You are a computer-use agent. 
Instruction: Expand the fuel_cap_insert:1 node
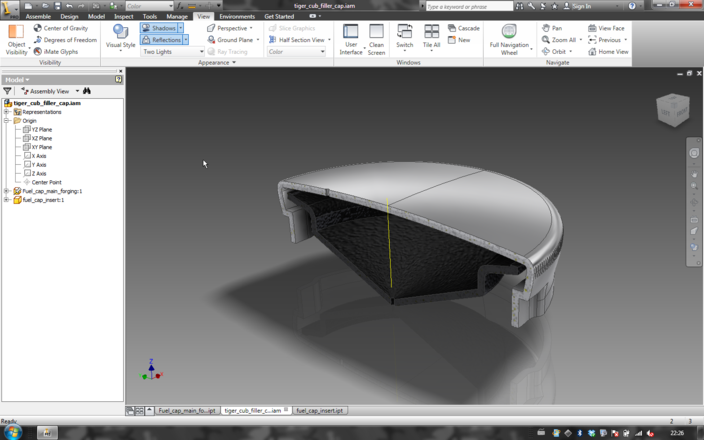click(7, 200)
